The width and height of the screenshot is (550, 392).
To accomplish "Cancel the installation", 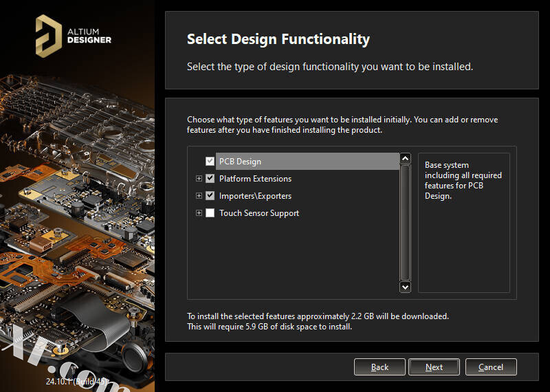I will coord(491,367).
